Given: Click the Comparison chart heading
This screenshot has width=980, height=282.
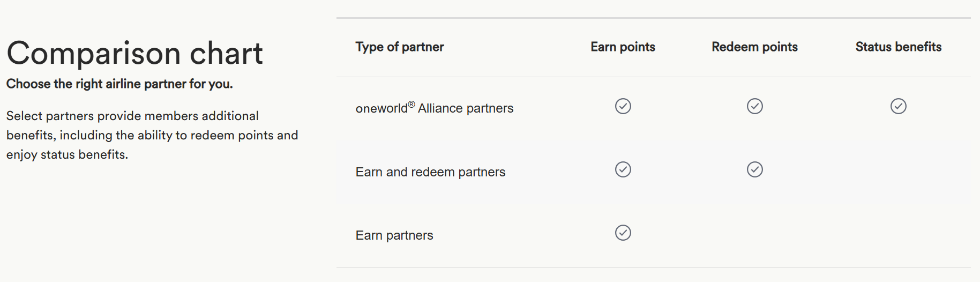Looking at the screenshot, I should [134, 53].
